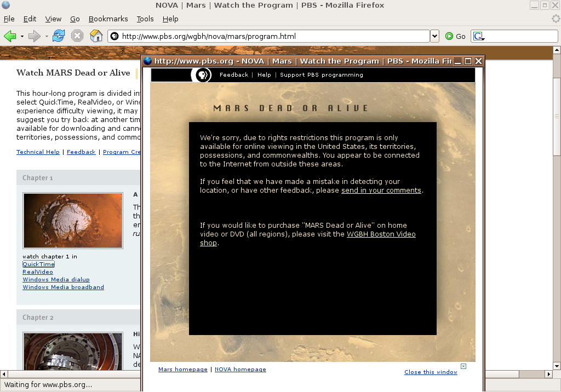
Task: Click the 'Waiting for www.pbs.org...' status text
Action: click(48, 385)
